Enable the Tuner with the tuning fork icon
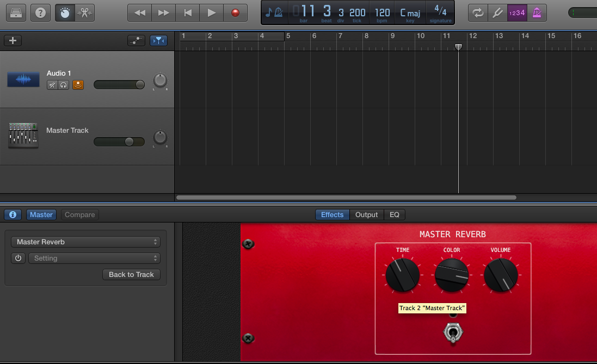Viewport: 597px width, 364px height. point(497,12)
